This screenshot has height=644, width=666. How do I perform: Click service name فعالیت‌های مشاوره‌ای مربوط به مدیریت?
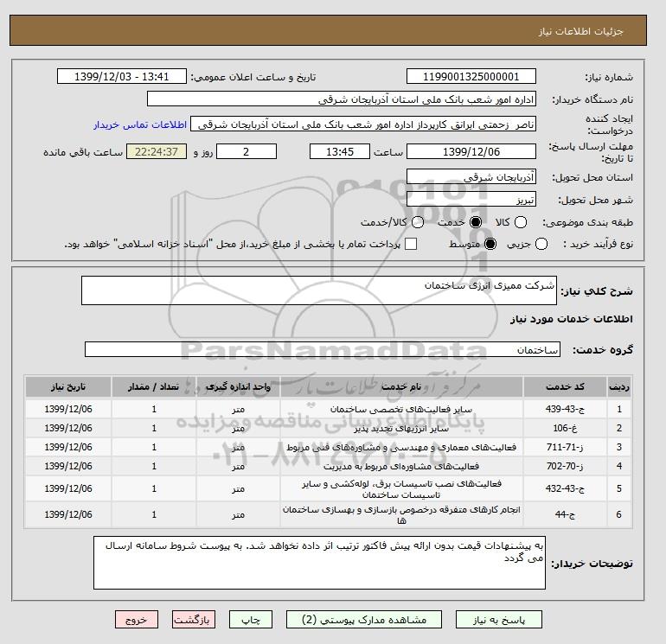pos(401,466)
